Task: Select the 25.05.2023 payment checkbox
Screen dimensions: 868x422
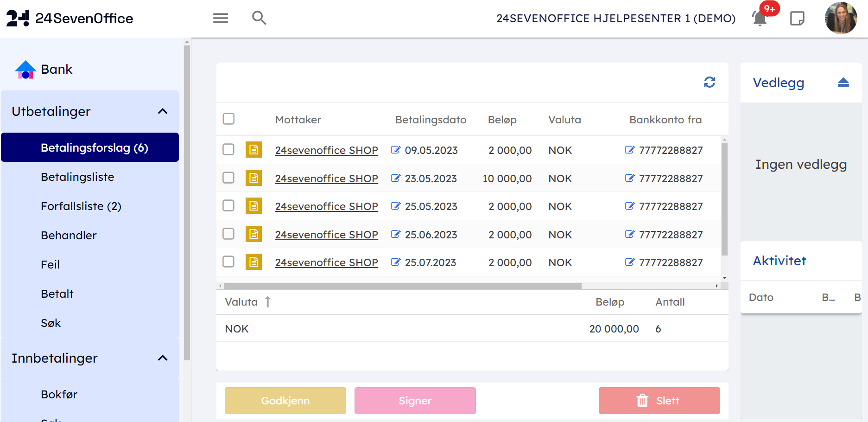Action: [228, 205]
